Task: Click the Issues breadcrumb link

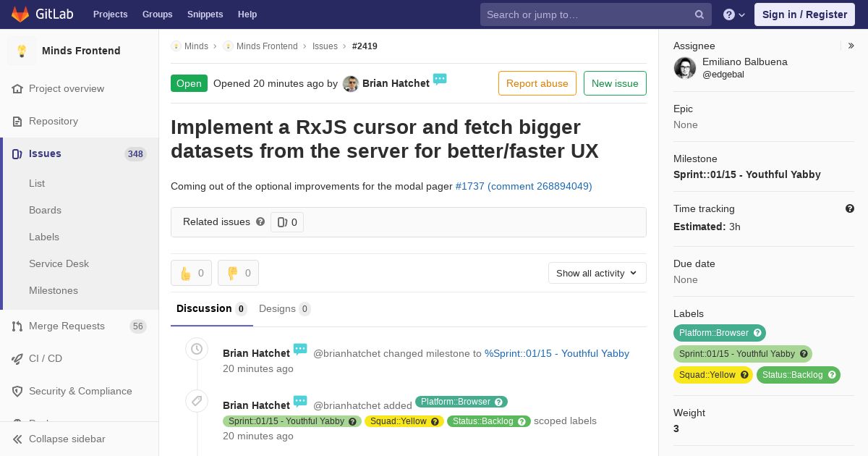Action: tap(325, 46)
